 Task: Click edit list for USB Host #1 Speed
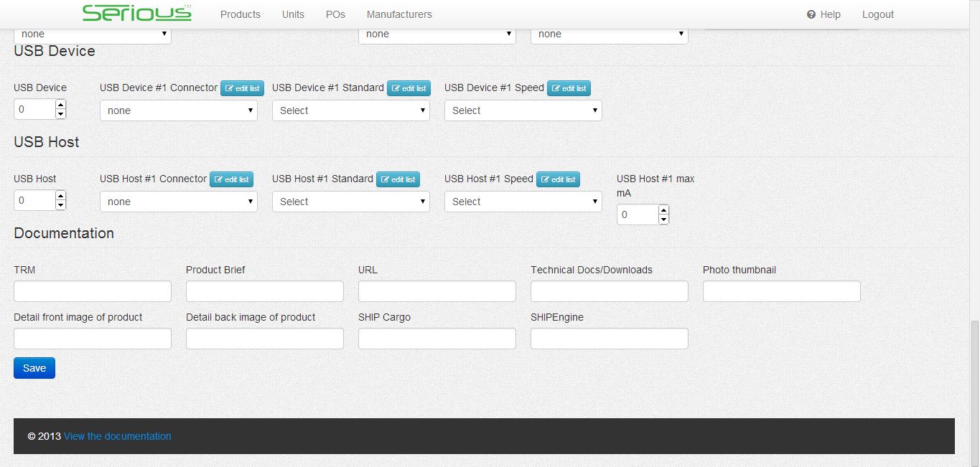click(558, 179)
